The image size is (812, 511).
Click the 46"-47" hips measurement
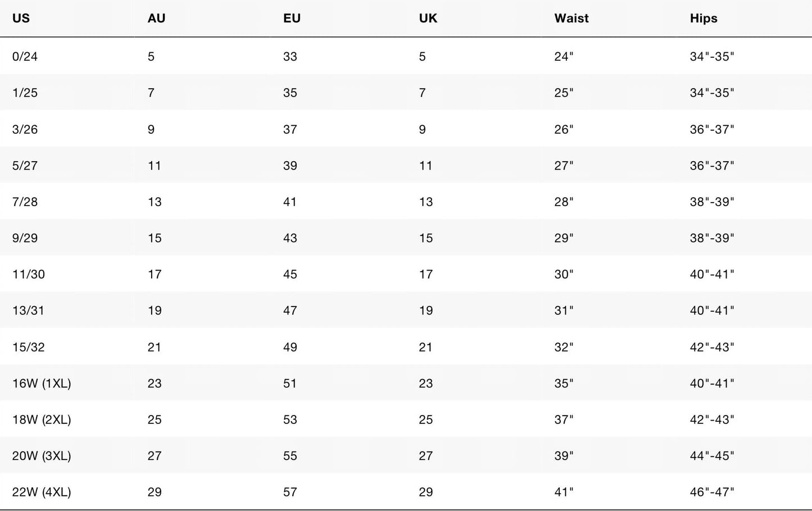click(x=712, y=492)
